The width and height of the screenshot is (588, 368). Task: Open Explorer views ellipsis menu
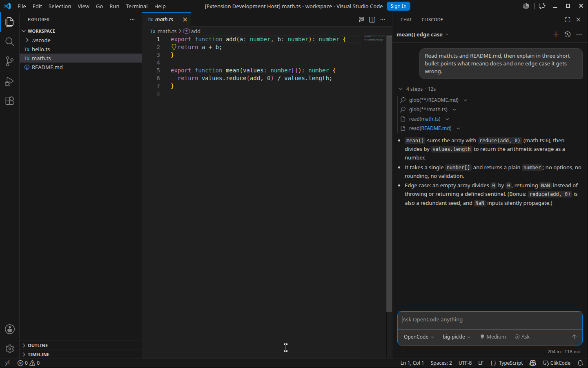point(132,20)
